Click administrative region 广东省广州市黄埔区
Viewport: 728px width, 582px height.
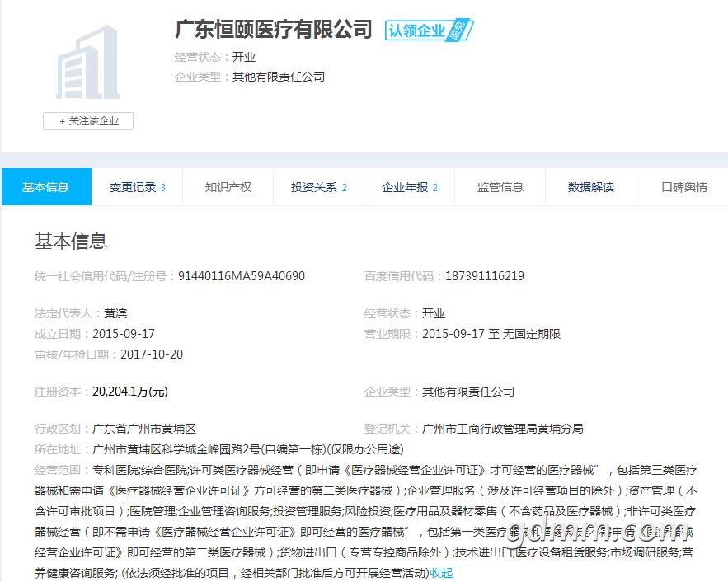(144, 429)
